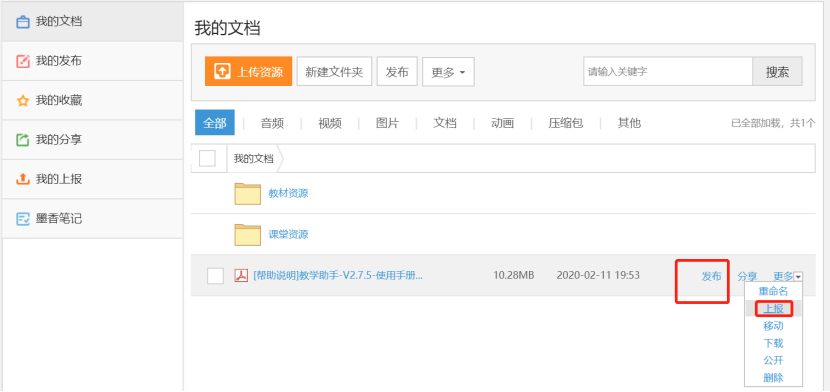This screenshot has height=392, width=830.
Task: Click the 新建文件夹 button
Action: point(334,71)
